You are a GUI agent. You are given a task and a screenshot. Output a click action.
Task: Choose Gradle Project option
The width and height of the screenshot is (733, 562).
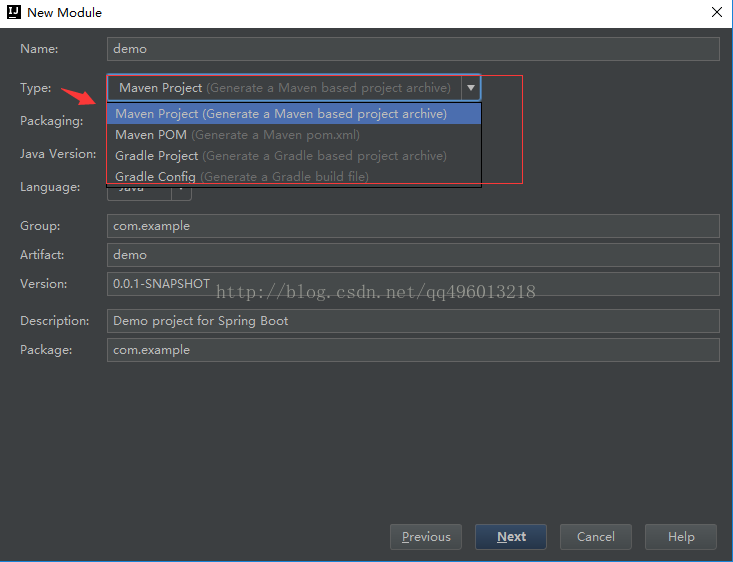pos(294,156)
